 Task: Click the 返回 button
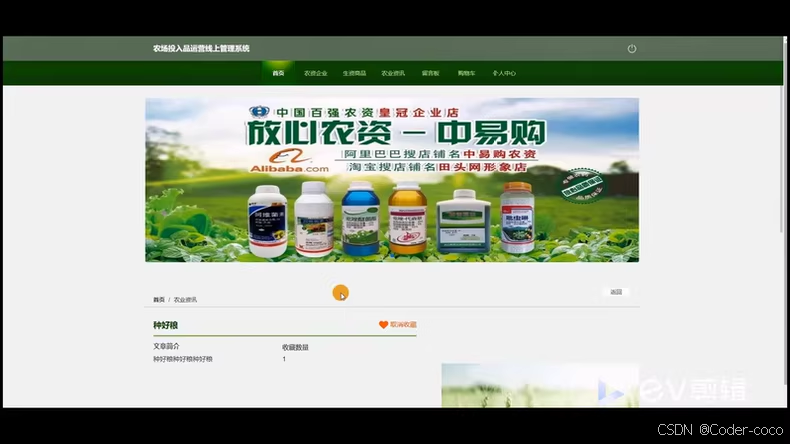click(x=616, y=292)
